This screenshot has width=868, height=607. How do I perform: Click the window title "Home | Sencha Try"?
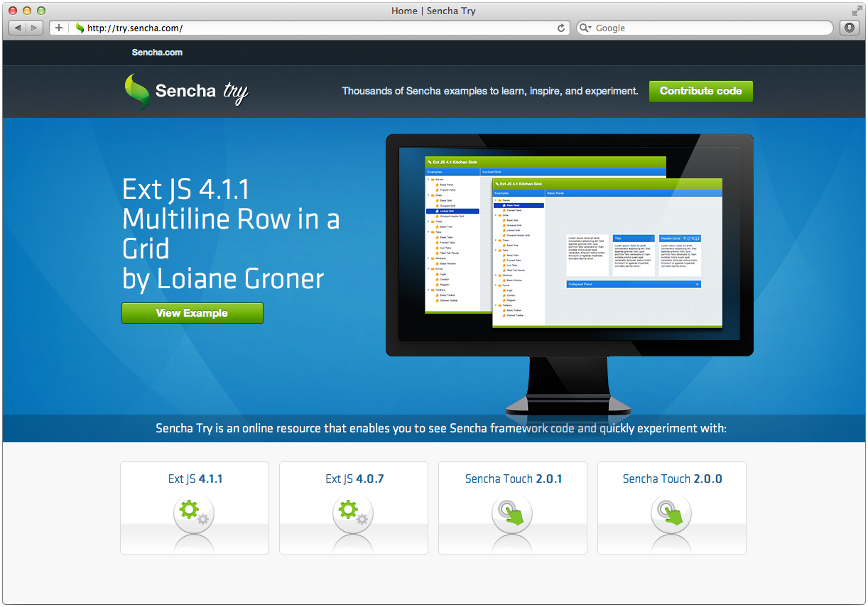click(433, 11)
